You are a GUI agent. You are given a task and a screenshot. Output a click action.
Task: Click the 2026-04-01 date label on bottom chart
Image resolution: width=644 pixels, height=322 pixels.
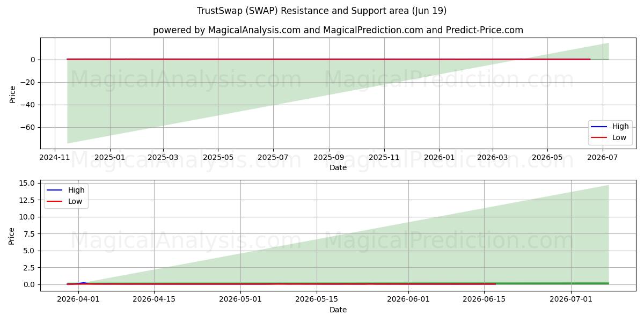click(x=78, y=300)
